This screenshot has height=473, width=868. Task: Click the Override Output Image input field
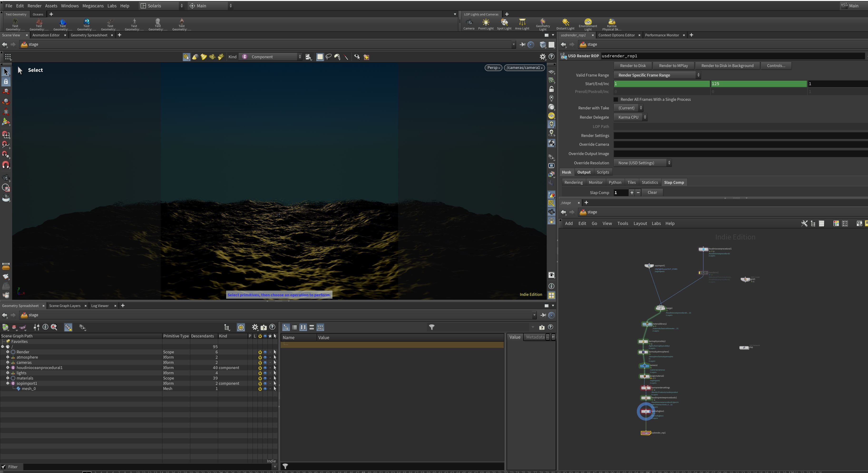[740, 154]
